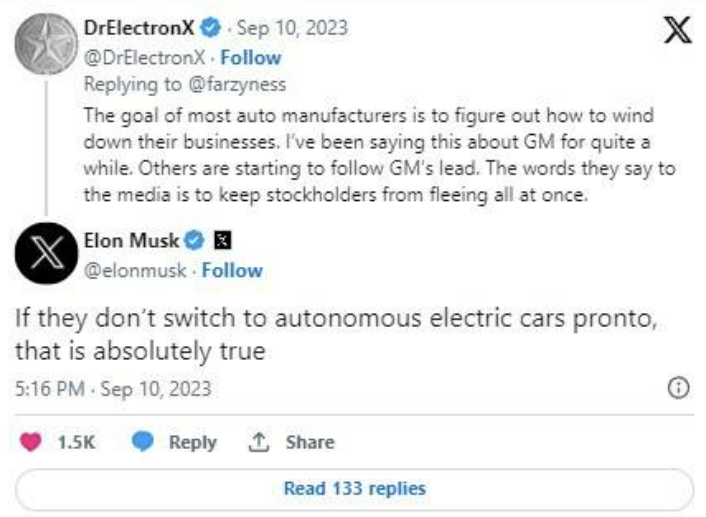Follow the elonmusk account
This screenshot has height=517, width=706.
tap(232, 271)
